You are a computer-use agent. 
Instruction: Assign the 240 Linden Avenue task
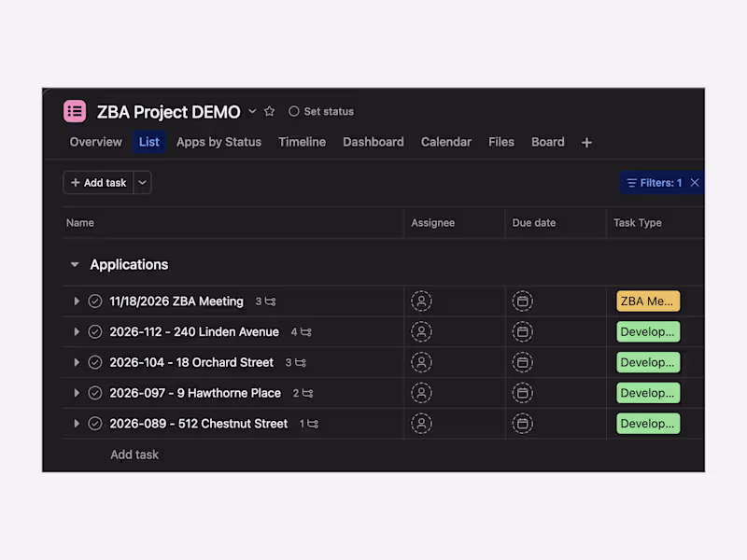tap(422, 331)
